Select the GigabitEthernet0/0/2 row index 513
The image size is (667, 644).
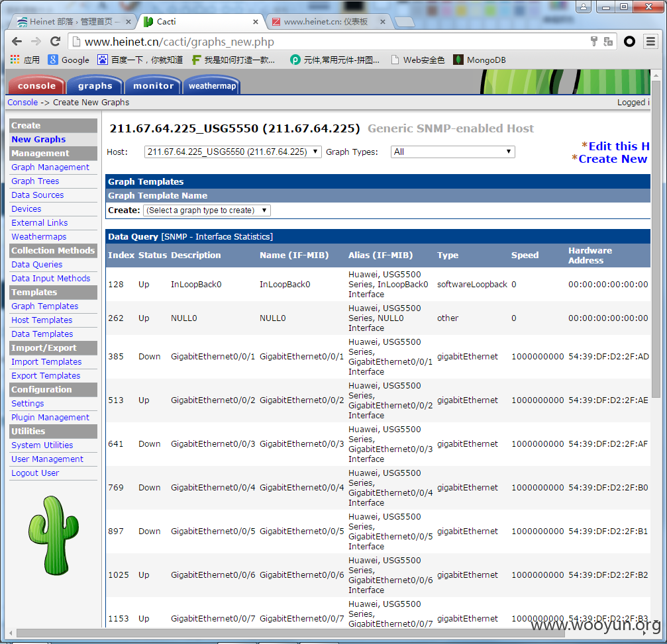tap(378, 400)
